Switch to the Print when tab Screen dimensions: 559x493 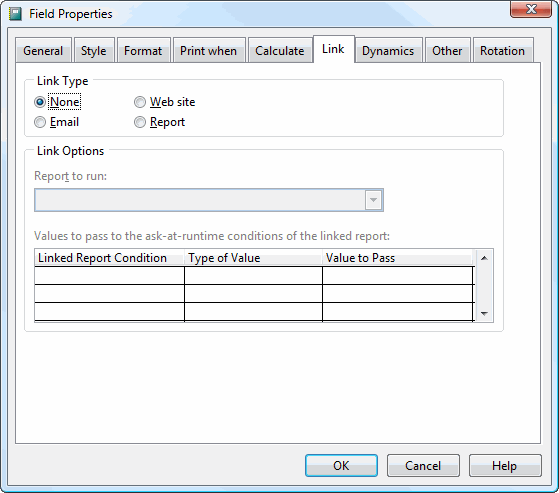coord(209,51)
